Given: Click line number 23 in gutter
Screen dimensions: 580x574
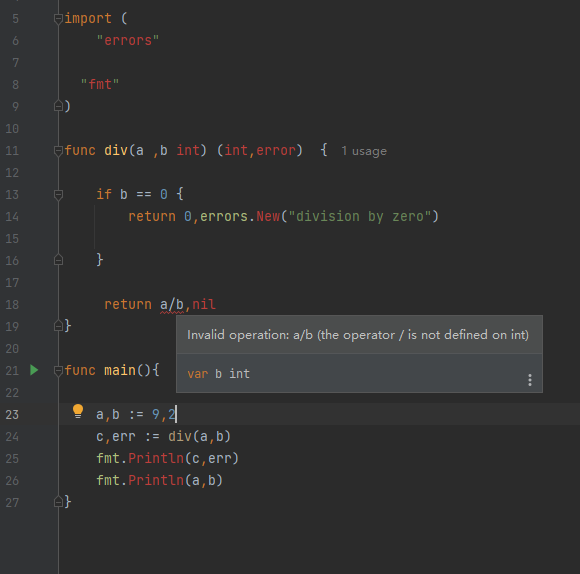Looking at the screenshot, I should tap(12, 415).
